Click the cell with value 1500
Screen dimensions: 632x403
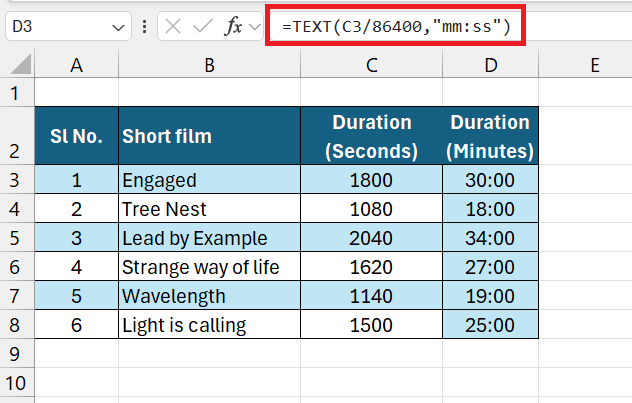(371, 325)
